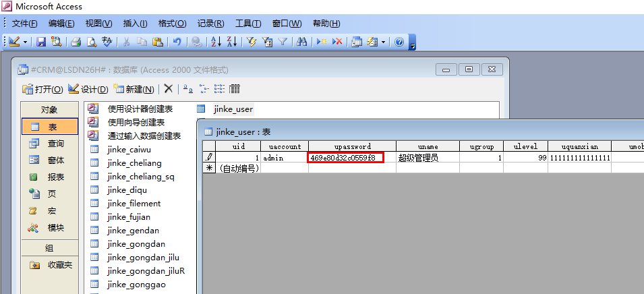Click the 组 group header

[x=50, y=248]
